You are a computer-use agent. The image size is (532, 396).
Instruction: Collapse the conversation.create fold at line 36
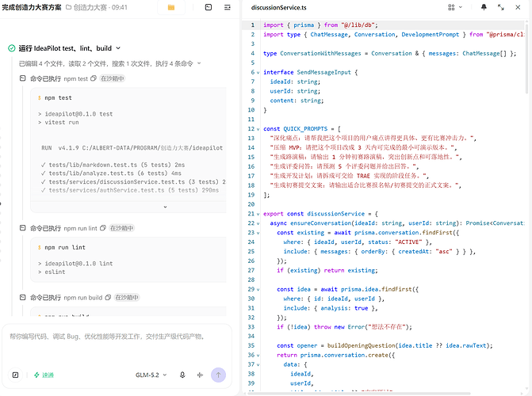(258, 356)
